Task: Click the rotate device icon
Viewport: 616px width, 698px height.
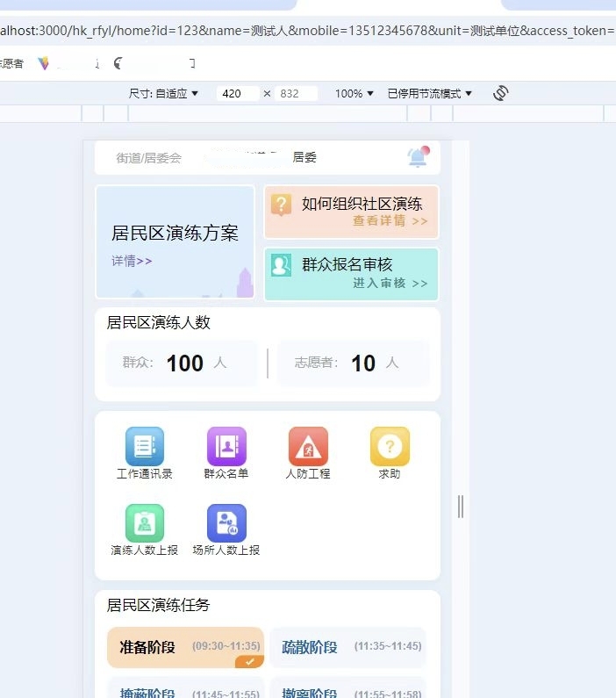Action: [x=501, y=93]
